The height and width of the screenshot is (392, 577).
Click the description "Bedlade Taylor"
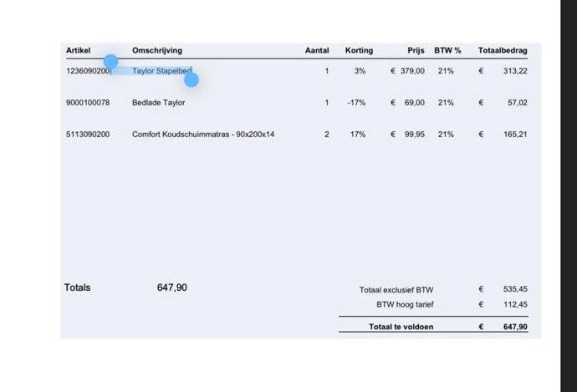pos(159,103)
